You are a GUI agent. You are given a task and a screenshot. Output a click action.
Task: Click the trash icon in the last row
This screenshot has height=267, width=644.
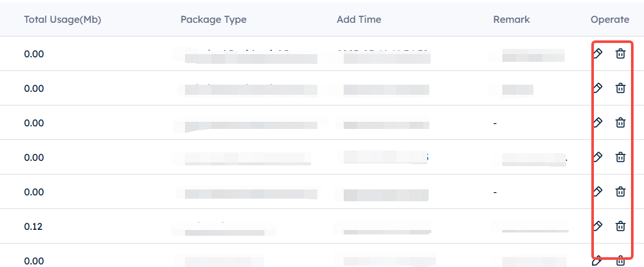(x=620, y=261)
